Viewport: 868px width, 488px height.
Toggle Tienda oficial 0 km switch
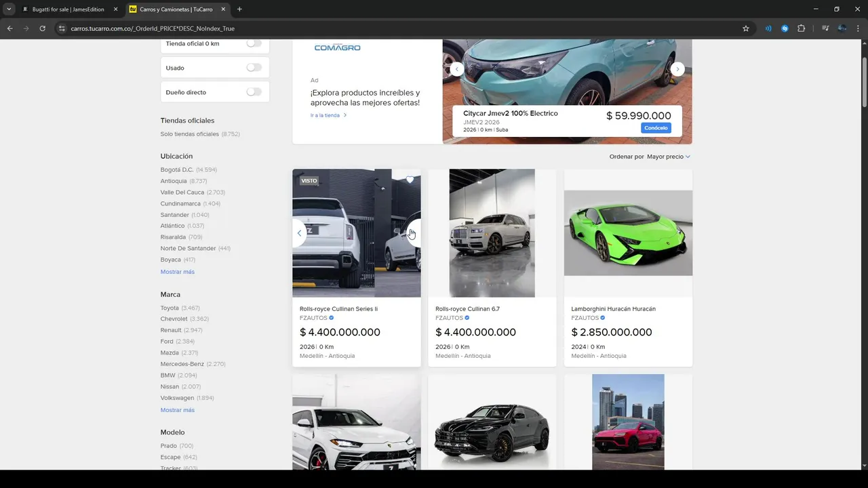point(254,43)
